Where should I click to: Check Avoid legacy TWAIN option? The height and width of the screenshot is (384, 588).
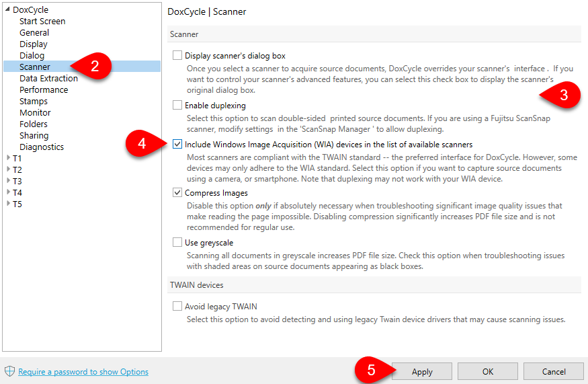[177, 306]
